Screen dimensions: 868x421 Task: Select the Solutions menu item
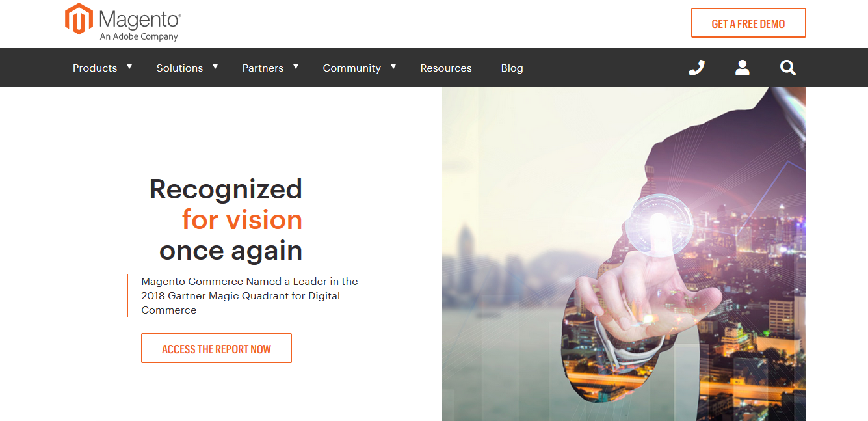pyautogui.click(x=179, y=68)
